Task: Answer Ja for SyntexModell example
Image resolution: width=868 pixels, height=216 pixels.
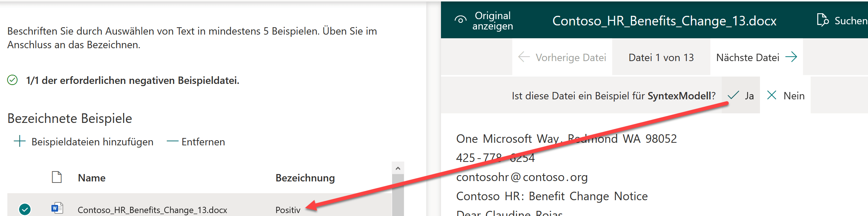Action: point(741,95)
